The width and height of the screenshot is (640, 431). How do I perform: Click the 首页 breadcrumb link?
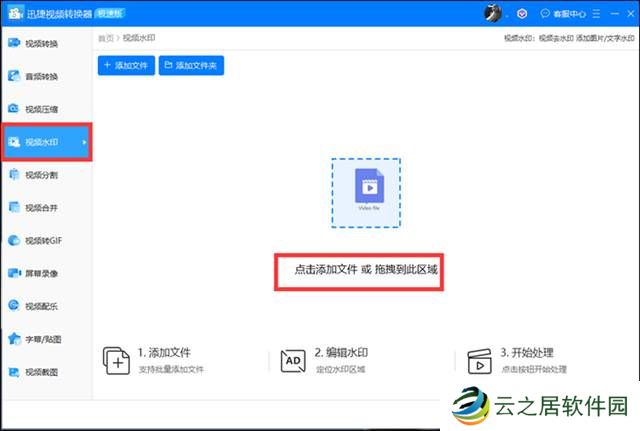106,38
